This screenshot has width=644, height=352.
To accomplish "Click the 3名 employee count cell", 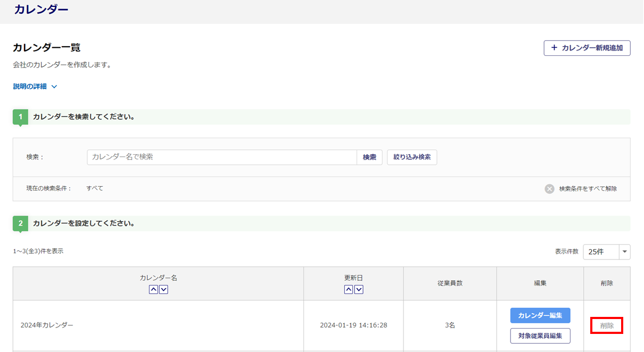I will click(x=450, y=325).
